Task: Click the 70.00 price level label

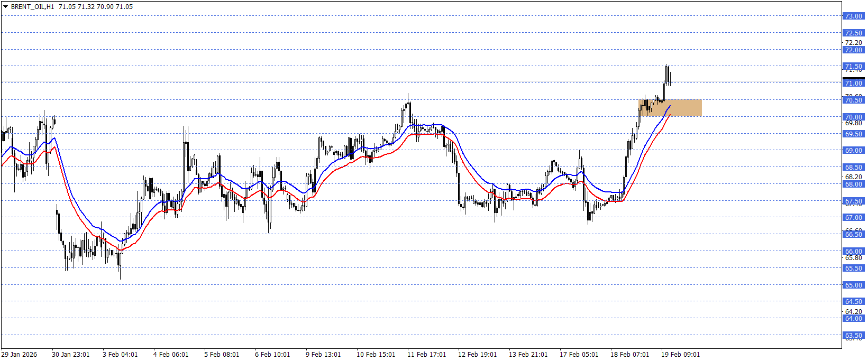Action: point(853,117)
